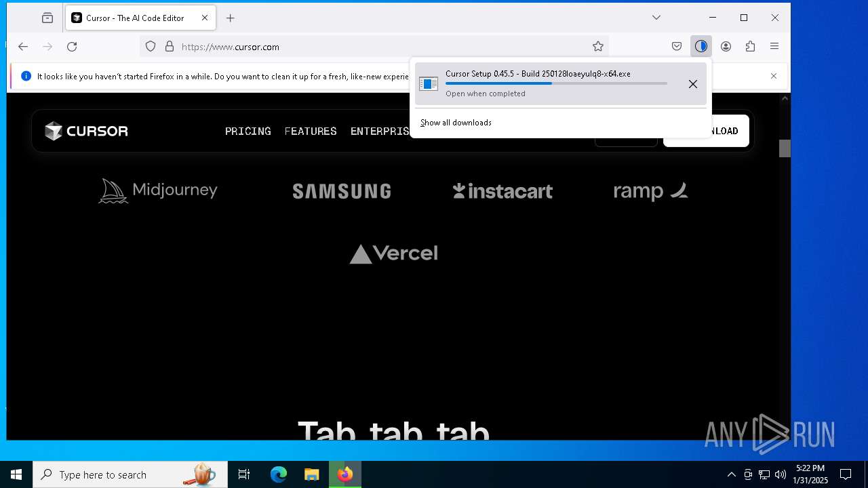Open File Explorer from taskbar
This screenshot has height=488, width=868.
point(312,474)
